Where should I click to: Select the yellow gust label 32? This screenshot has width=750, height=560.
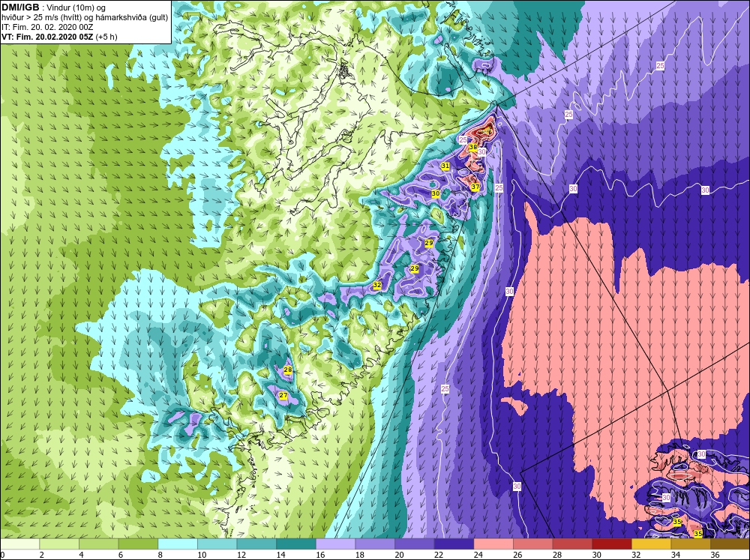coord(377,285)
